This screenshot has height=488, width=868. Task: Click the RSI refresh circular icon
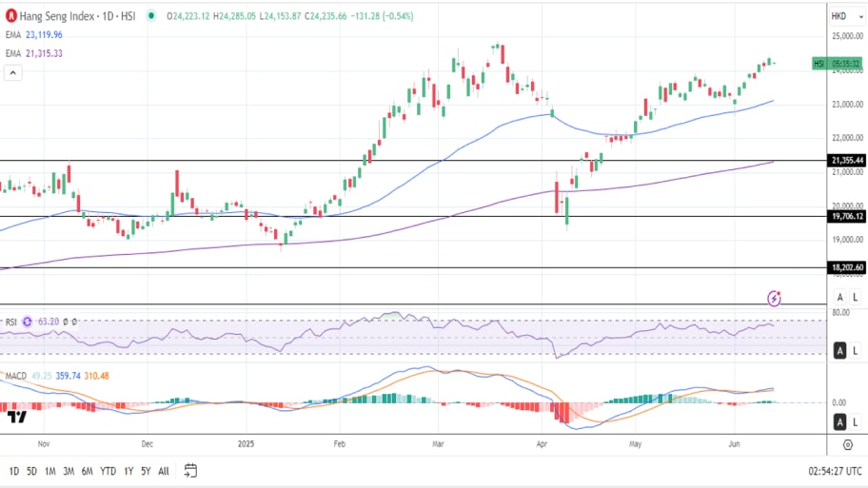(27, 322)
